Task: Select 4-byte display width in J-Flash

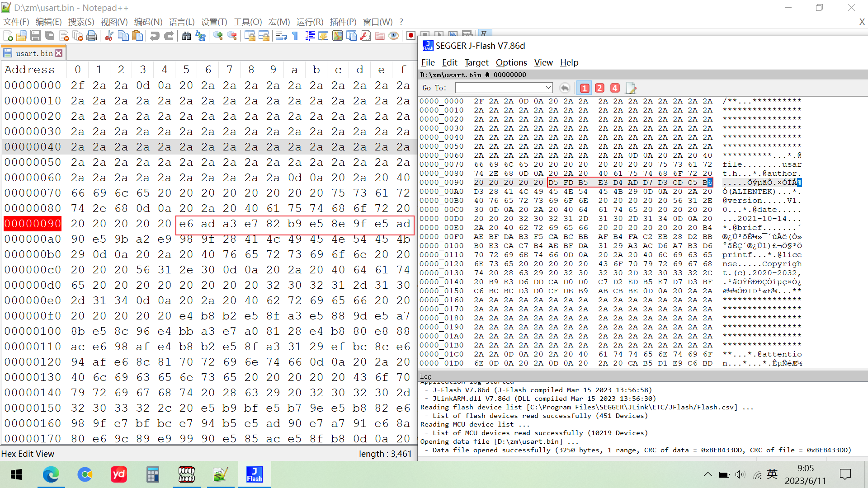Action: coord(615,88)
